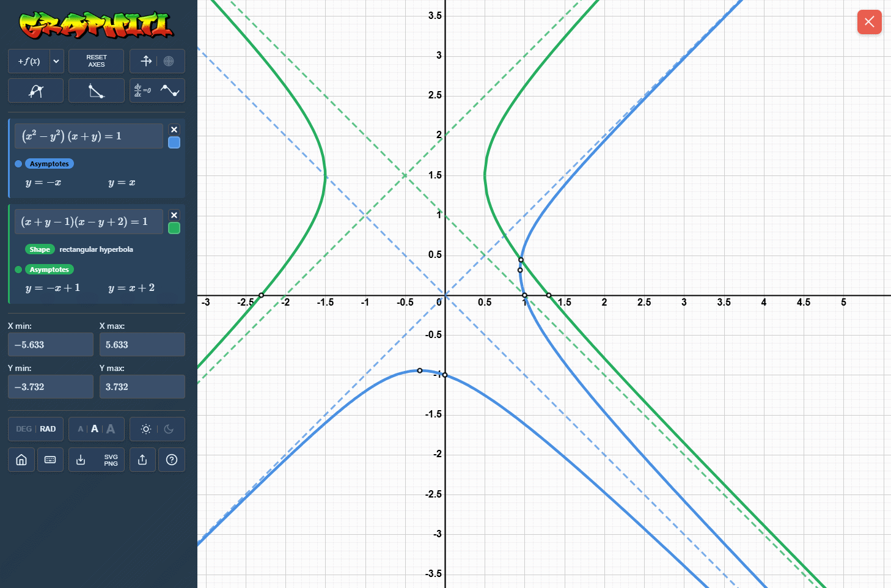Viewport: 891px width, 588px height.
Task: Open the blue color swatch of first equation
Action: coord(174,142)
